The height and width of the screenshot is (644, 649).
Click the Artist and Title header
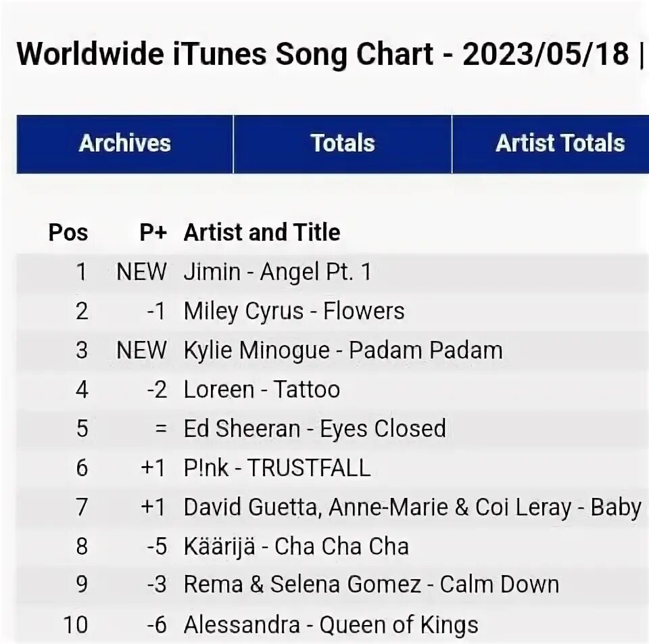point(262,232)
